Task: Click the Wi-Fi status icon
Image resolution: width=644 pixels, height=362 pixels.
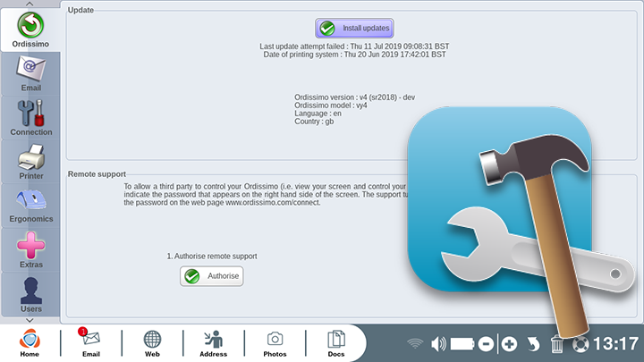Action: pyautogui.click(x=415, y=343)
